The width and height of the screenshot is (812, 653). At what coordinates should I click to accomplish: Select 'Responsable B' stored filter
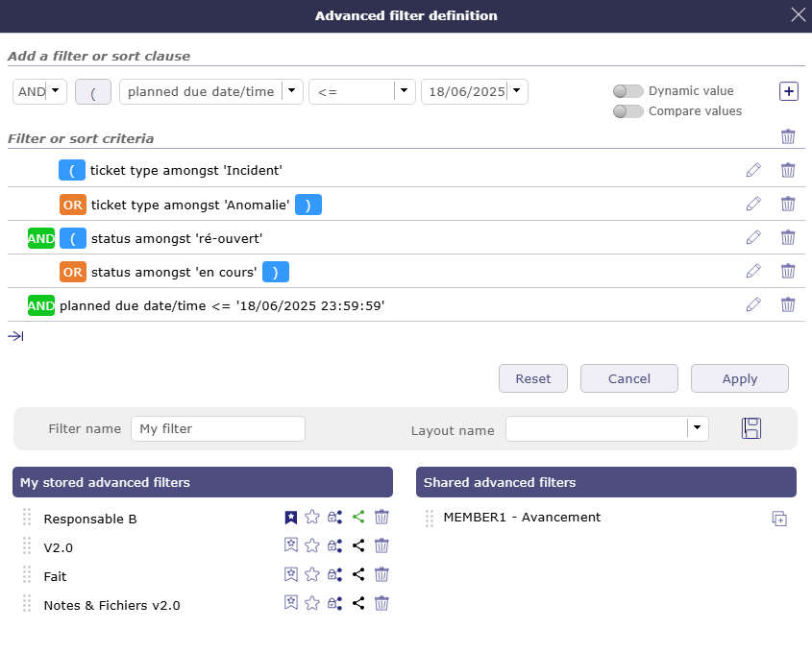click(90, 519)
